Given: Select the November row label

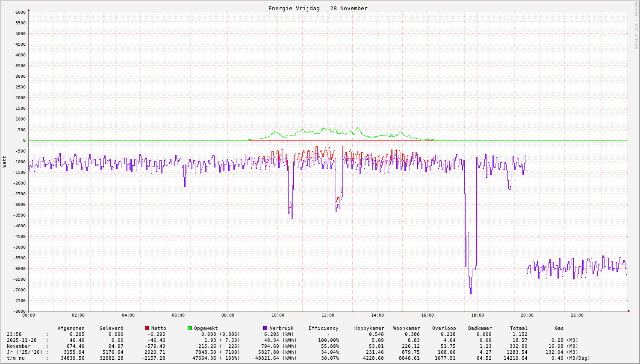Looking at the screenshot, I should (x=19, y=346).
